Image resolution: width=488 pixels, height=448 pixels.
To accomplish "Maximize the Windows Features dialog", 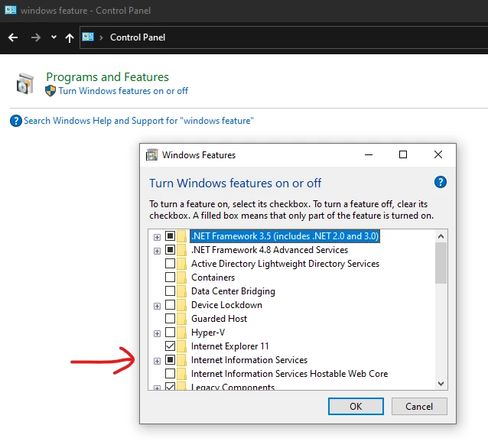I will coord(403,154).
